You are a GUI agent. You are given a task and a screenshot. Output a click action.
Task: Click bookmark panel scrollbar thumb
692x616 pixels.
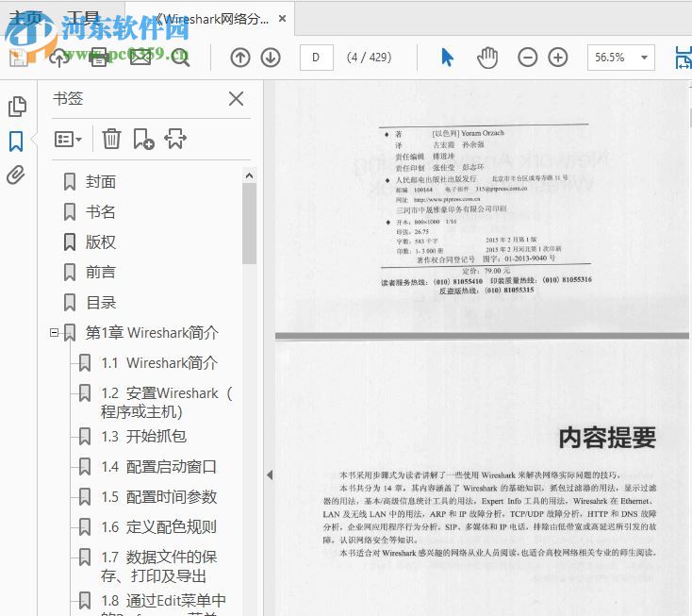pyautogui.click(x=249, y=224)
